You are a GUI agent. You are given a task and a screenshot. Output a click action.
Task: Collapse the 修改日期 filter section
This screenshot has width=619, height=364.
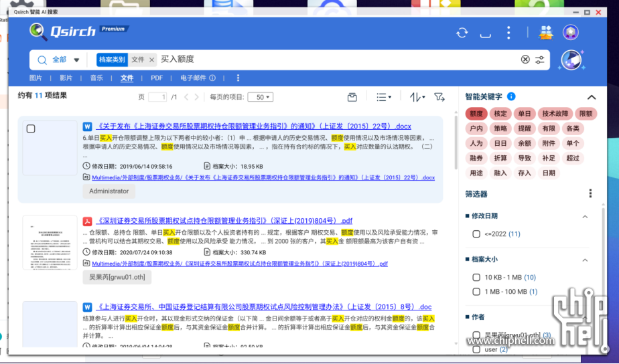point(585,217)
